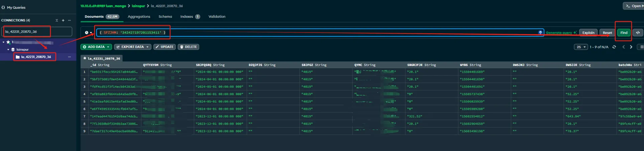Click the Reset button
This screenshot has height=151, width=644.
pyautogui.click(x=607, y=32)
